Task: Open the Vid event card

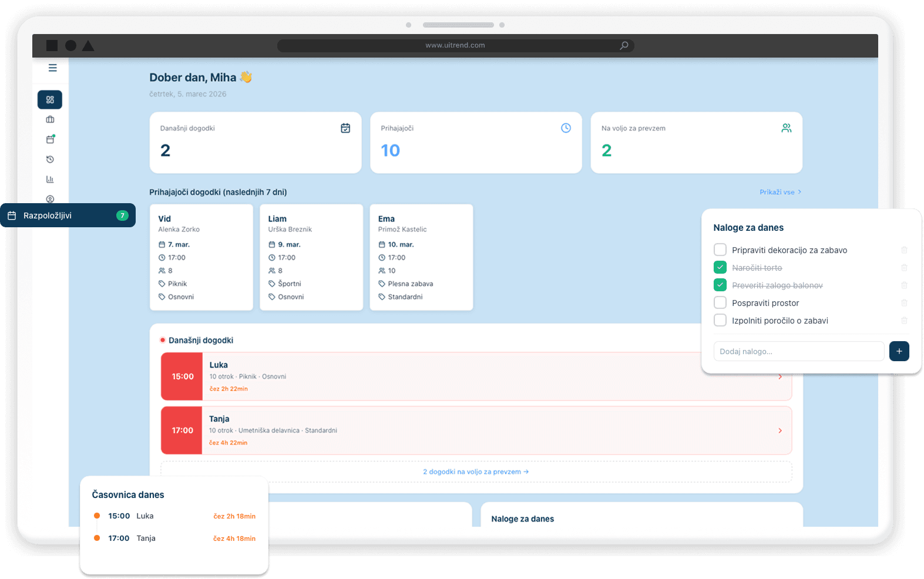Action: point(201,257)
